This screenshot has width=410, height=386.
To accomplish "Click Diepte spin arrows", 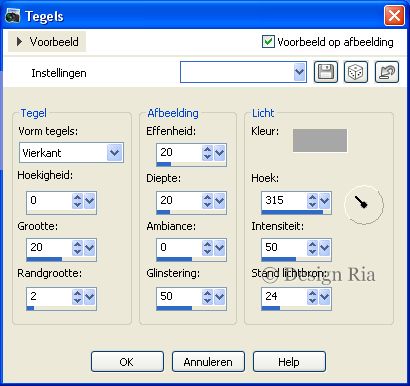I will click(207, 201).
